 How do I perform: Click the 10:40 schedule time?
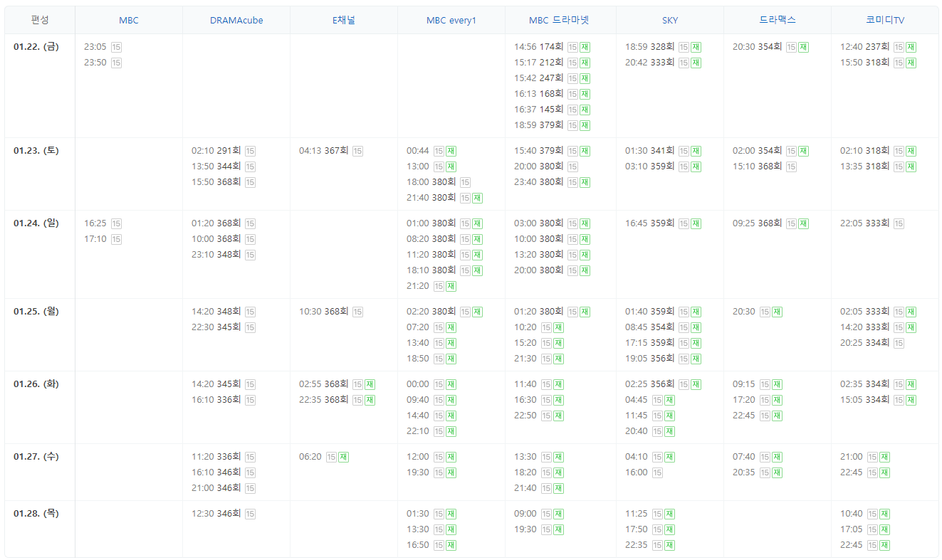[852, 514]
